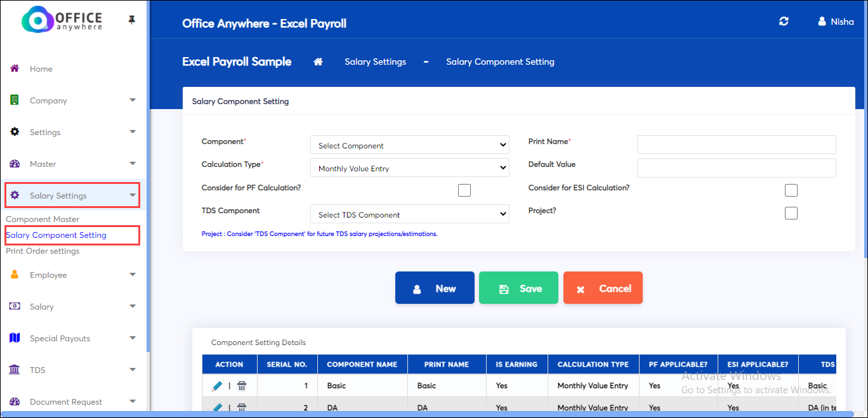Open the Select Component dropdown

(x=410, y=145)
